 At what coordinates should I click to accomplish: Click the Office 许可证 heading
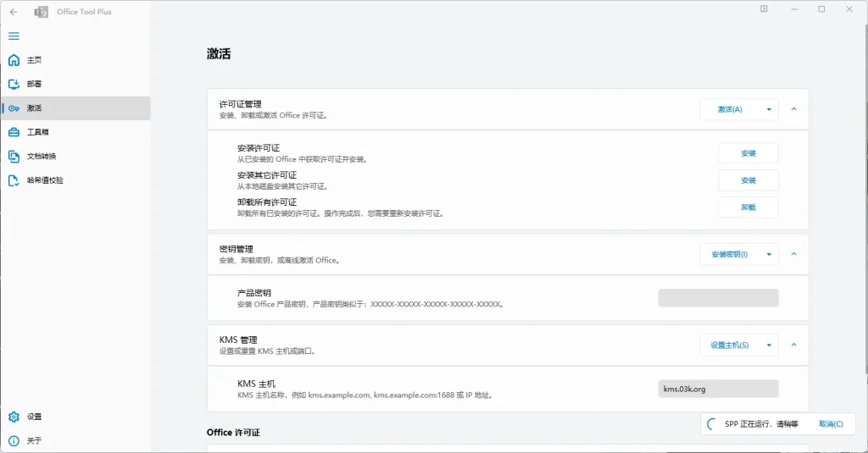coord(233,433)
